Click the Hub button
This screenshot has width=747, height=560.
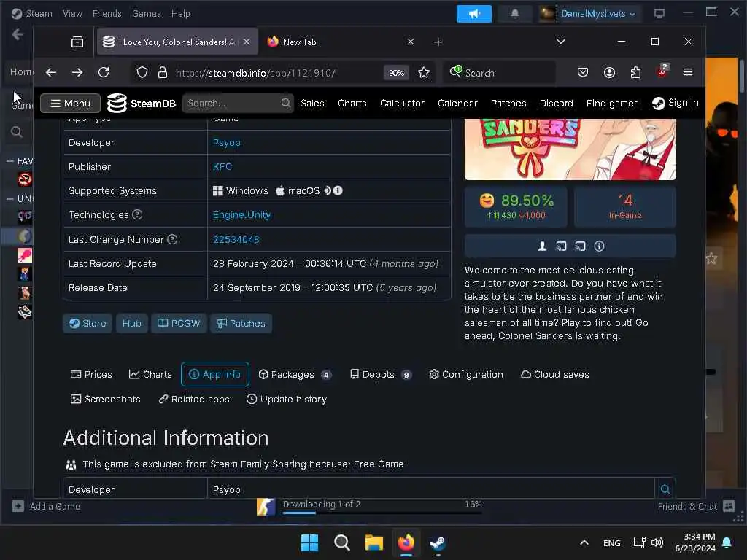132,323
